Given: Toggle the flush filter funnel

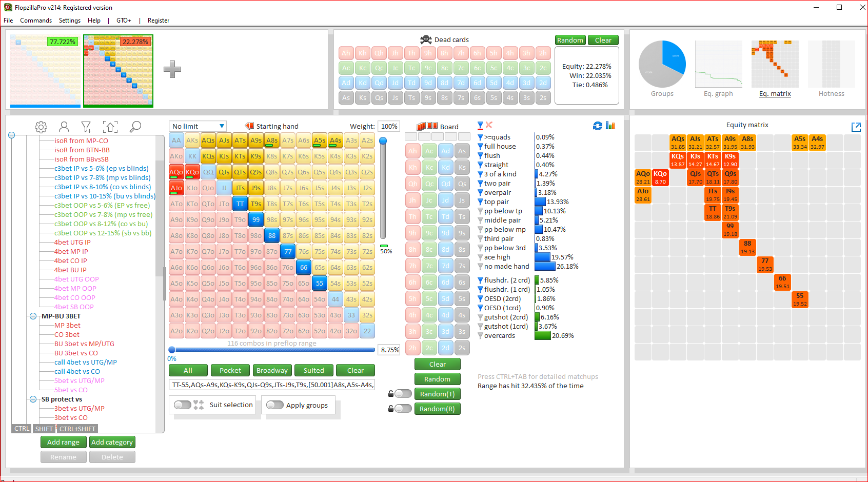Looking at the screenshot, I should pos(480,156).
